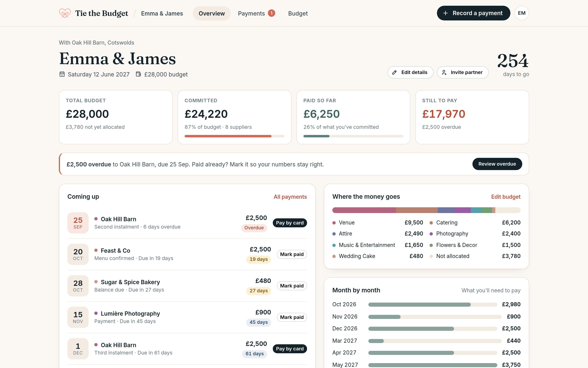Mark Feast & Co payment as paid

pyautogui.click(x=292, y=254)
